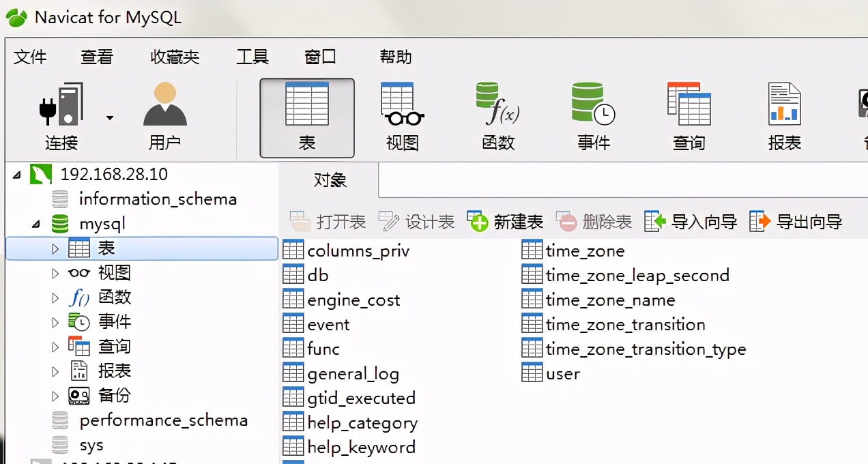This screenshot has height=464, width=868.
Task: Expand the 查询 (Queries) tree node
Action: pyautogui.click(x=55, y=347)
